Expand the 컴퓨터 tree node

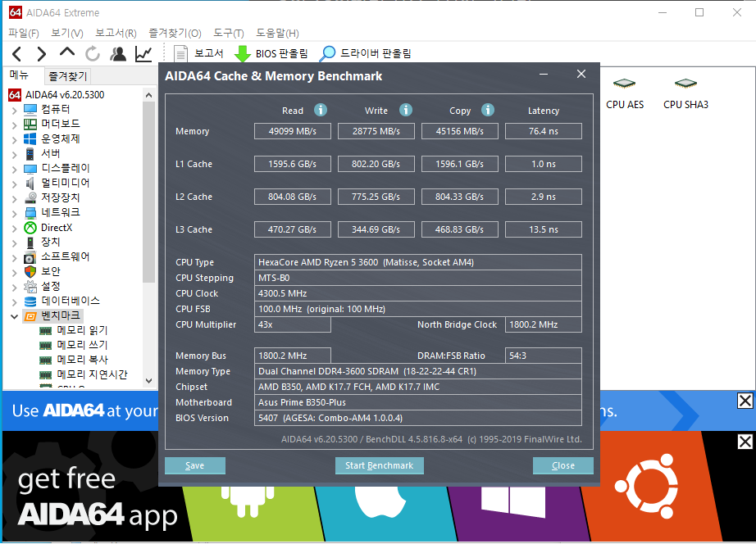[x=15, y=111]
